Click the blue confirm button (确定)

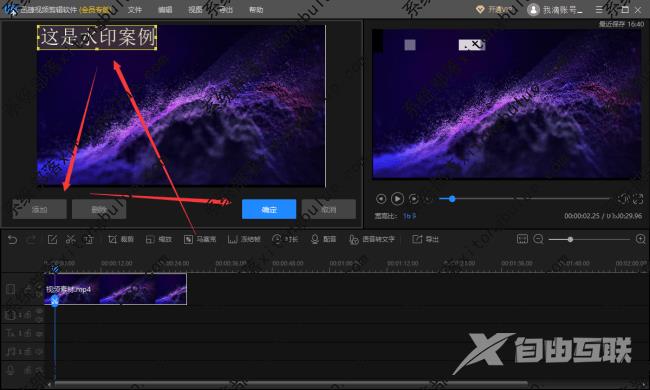(269, 209)
